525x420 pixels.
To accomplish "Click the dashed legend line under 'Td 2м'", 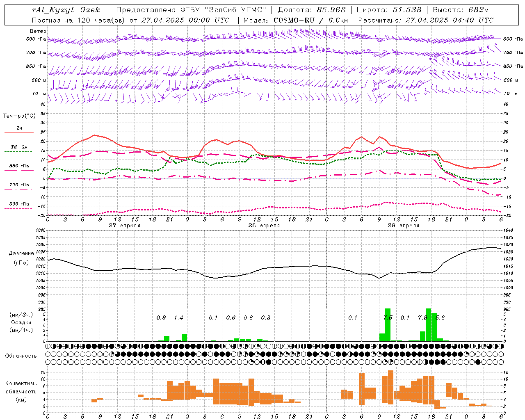I will coord(18,152).
